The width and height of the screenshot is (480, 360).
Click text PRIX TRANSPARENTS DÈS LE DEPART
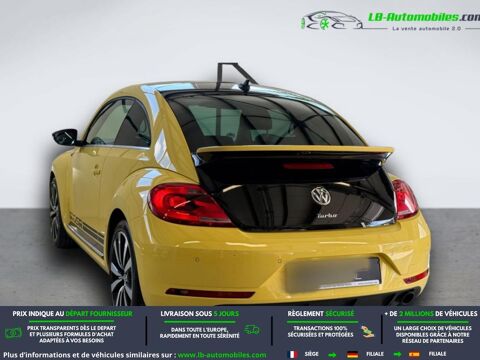[x=72, y=328]
